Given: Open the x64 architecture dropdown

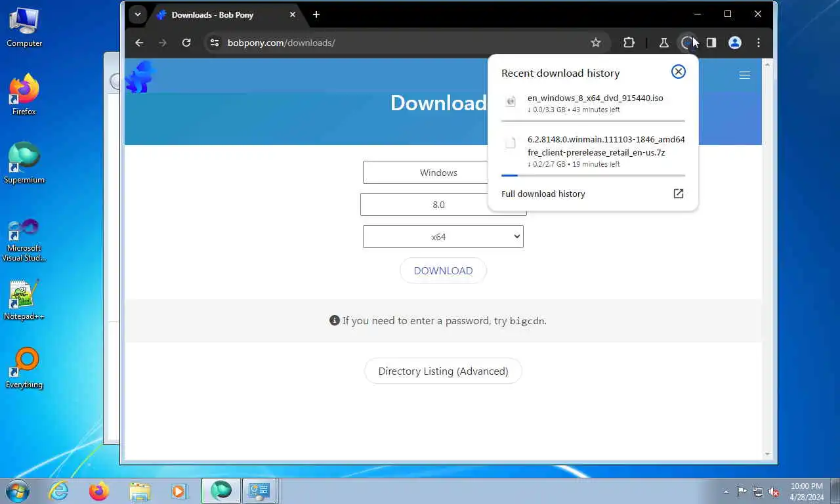Looking at the screenshot, I should pos(443,236).
